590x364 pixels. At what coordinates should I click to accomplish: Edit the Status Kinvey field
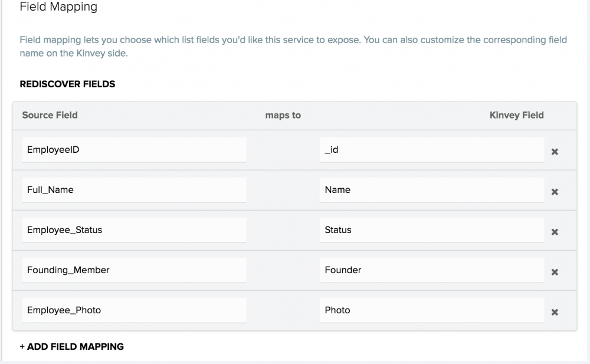[x=431, y=230]
